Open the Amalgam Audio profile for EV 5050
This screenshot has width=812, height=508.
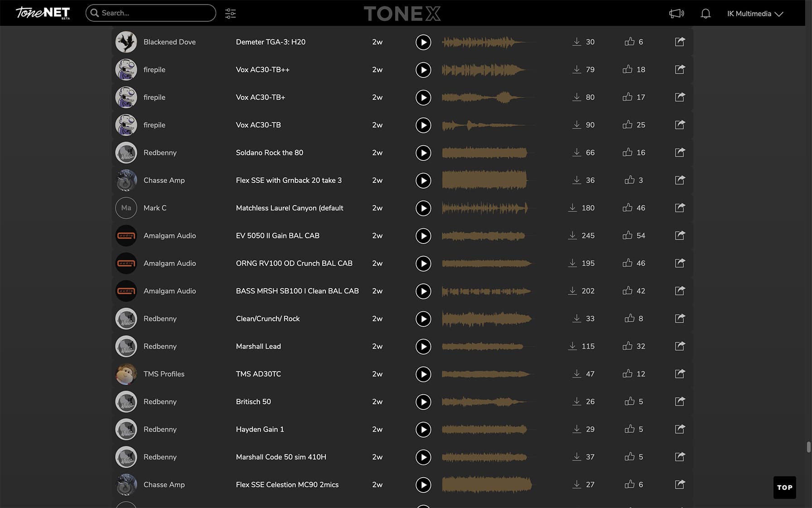(169, 235)
